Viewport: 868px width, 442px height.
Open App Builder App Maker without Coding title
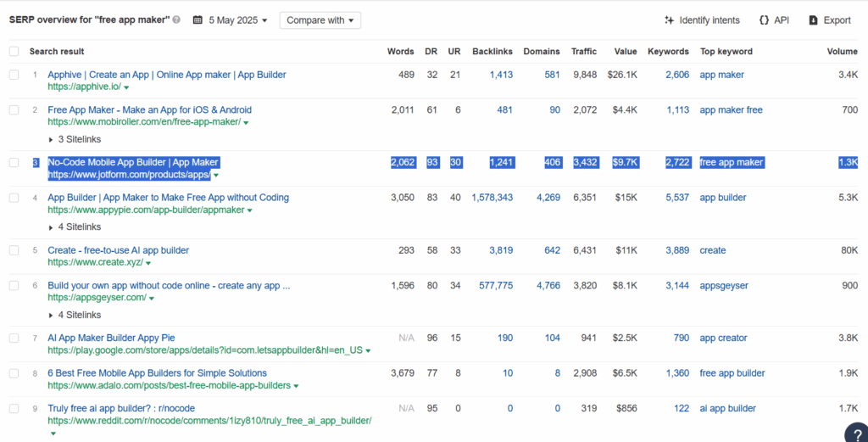pos(169,198)
